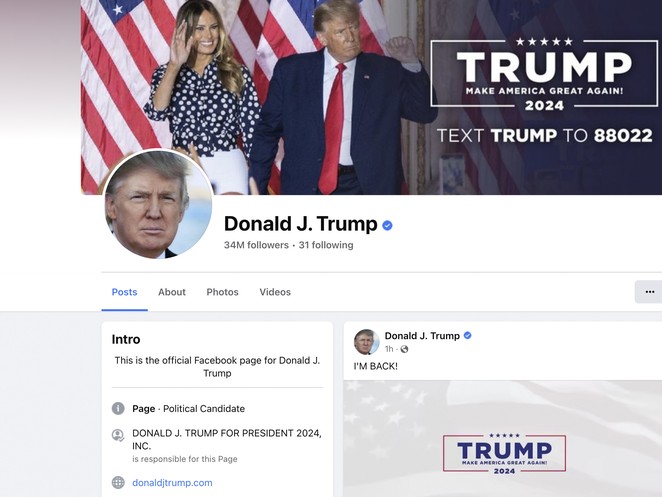Click the public audience globe icon on post

[x=404, y=349]
